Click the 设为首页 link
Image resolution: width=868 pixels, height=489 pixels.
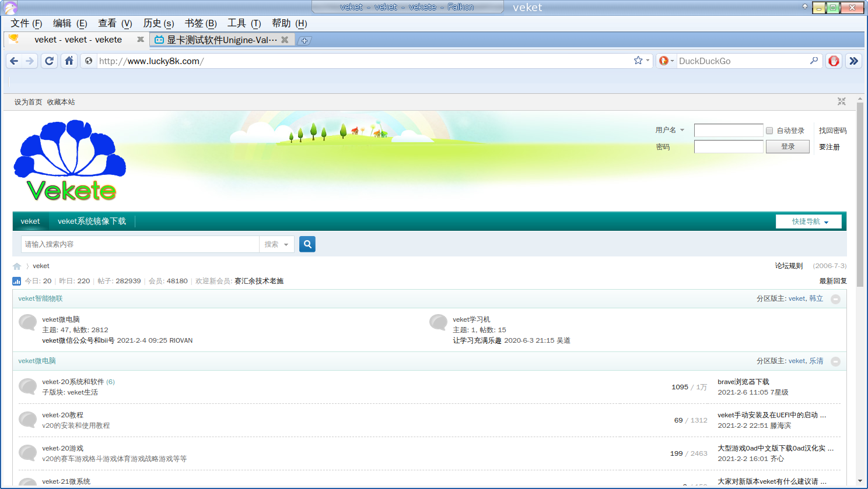28,102
